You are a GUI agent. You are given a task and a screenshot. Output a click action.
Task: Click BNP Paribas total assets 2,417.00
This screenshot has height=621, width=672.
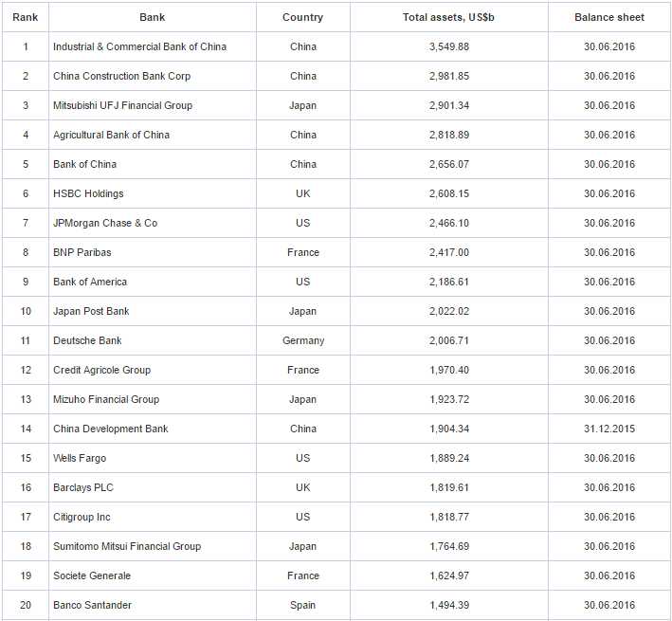click(x=448, y=252)
